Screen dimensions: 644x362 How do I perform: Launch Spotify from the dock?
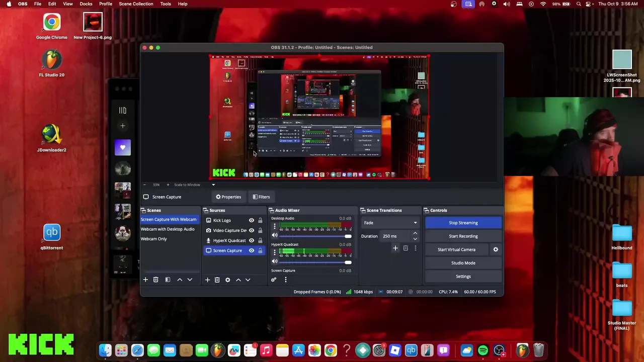483,350
